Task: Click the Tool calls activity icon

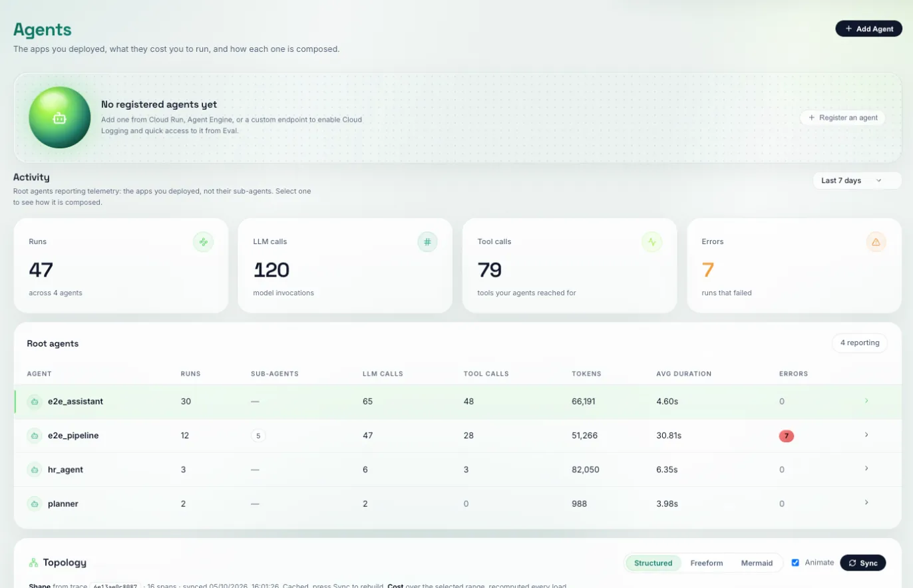Action: coord(651,242)
